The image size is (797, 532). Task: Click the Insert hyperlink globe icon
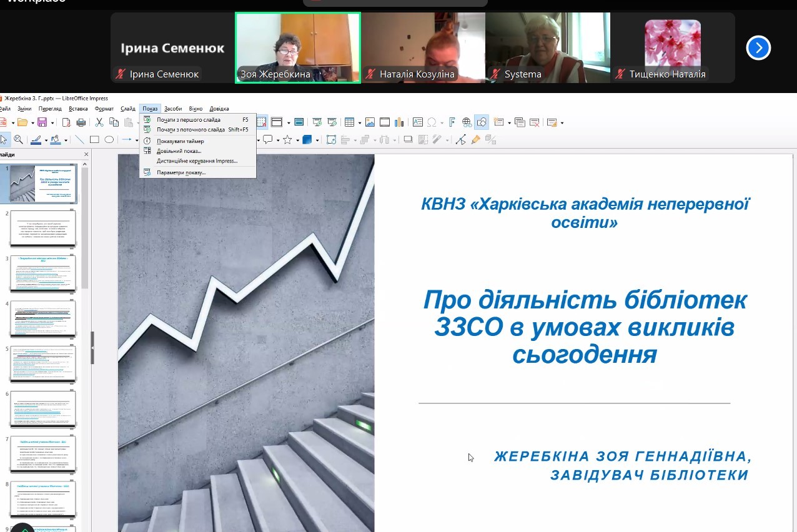(x=467, y=122)
